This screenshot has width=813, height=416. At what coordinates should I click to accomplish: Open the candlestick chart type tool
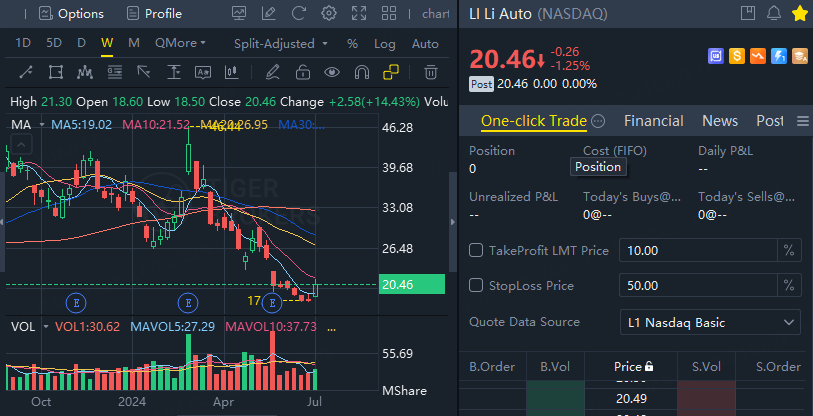(x=231, y=73)
